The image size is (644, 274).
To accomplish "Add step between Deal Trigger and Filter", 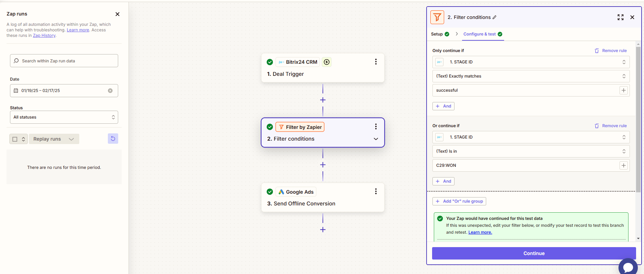I will pyautogui.click(x=323, y=100).
